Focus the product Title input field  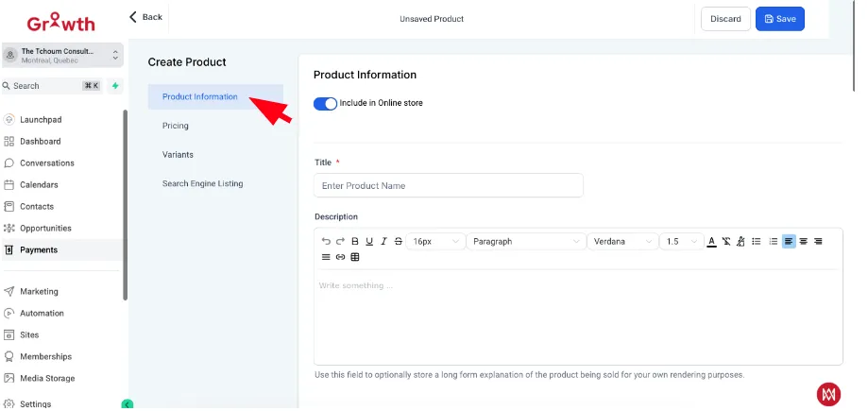[x=449, y=185]
